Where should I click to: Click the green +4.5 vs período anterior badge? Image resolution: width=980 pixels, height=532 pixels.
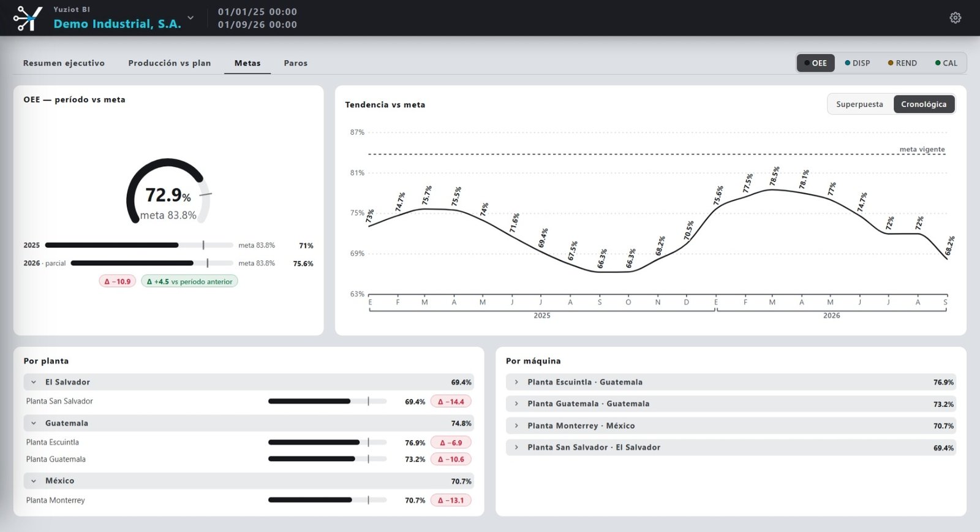(189, 281)
